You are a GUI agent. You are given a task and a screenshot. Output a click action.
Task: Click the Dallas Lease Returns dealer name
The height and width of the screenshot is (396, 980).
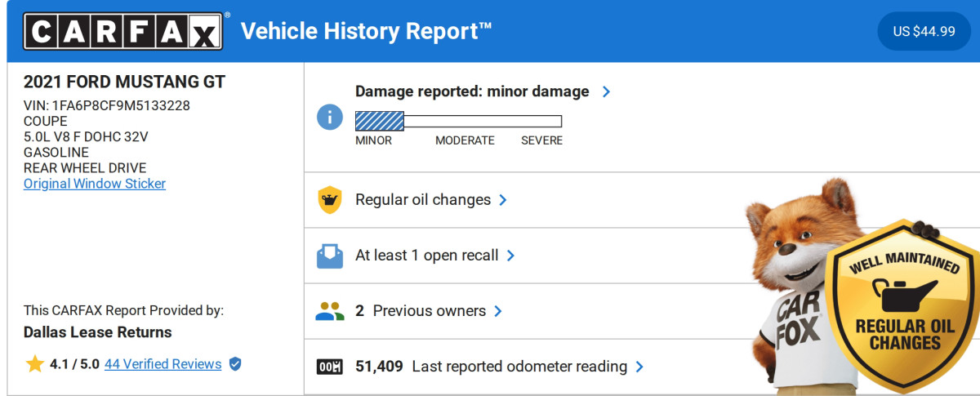[x=98, y=332]
